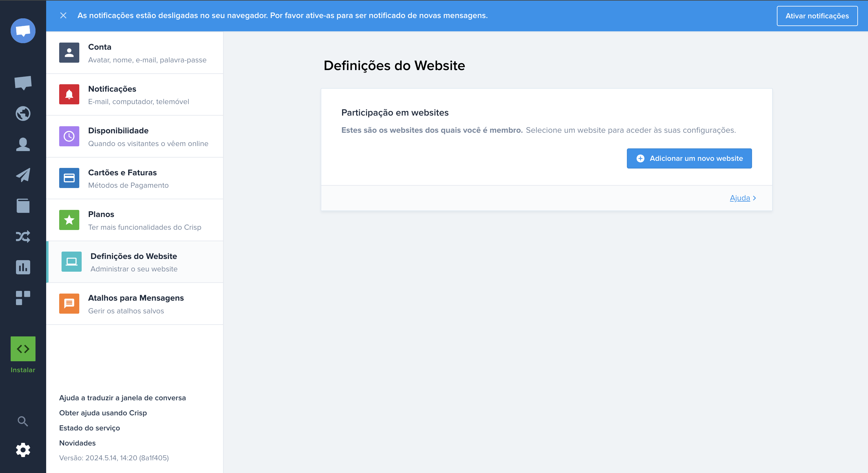Open the Contacts person icon
Screen dimensions: 868x473
pos(23,145)
